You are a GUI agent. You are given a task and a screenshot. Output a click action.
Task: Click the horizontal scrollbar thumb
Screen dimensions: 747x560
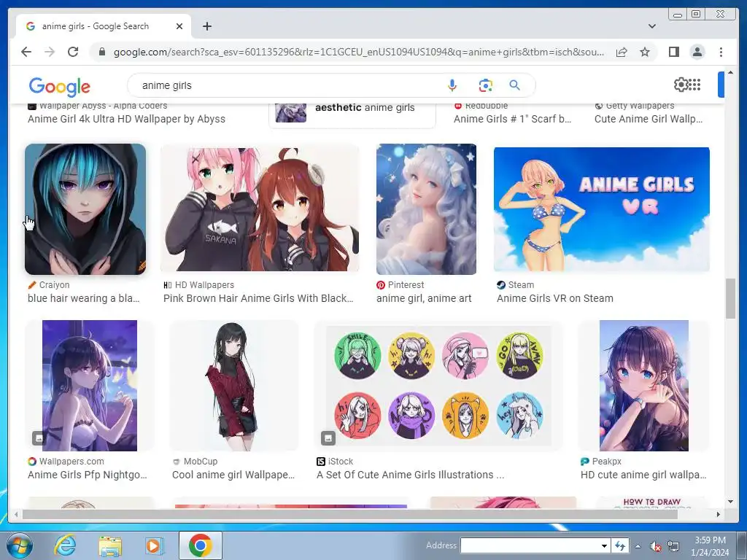[x=350, y=514]
